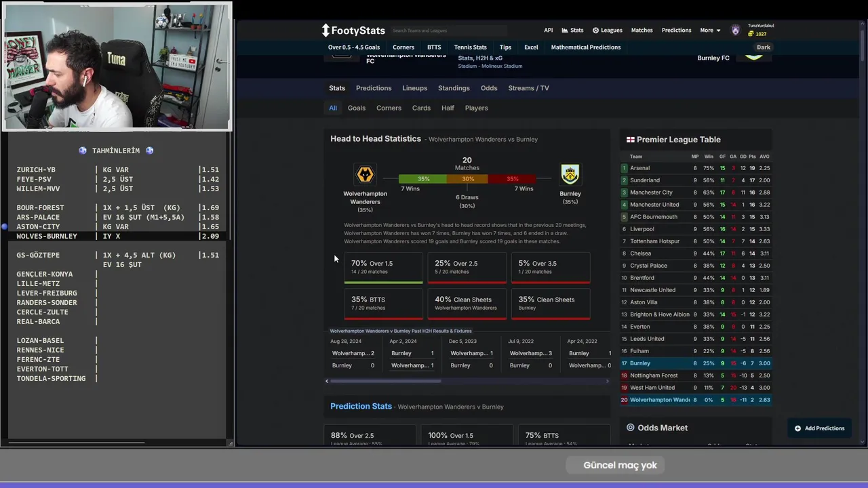Open Arsenal in the league table
The width and height of the screenshot is (868, 488).
point(696,168)
